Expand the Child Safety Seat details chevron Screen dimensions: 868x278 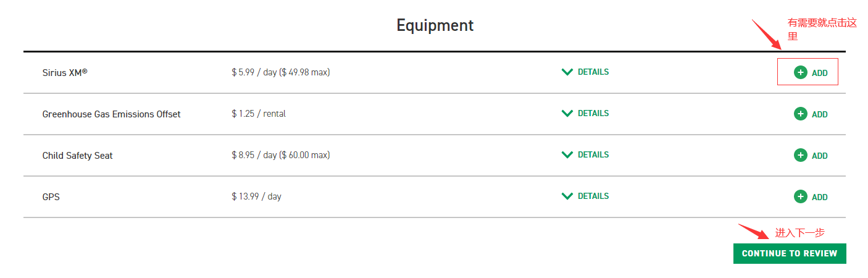tap(567, 155)
